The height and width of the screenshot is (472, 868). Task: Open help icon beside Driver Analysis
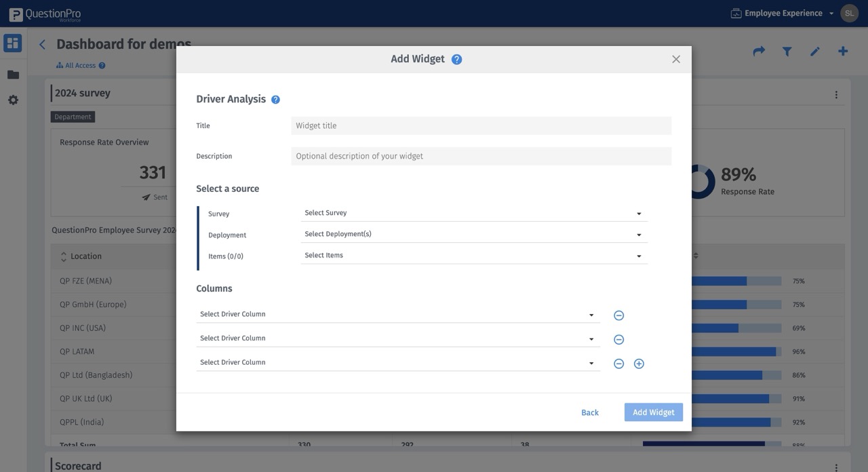tap(275, 100)
